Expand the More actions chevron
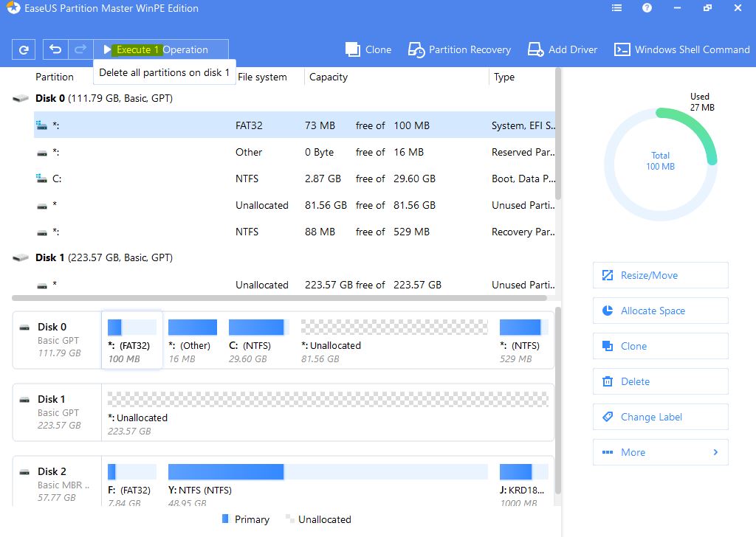Screen dimensions: 756x537 [715, 452]
